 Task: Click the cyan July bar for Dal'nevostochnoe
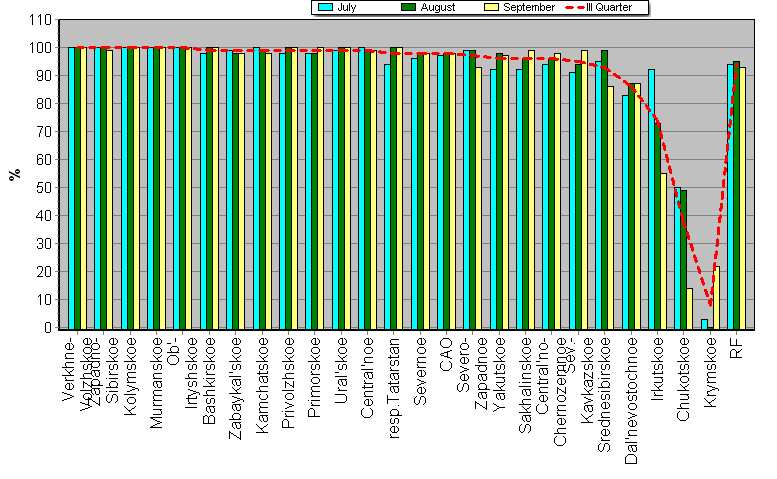(625, 212)
